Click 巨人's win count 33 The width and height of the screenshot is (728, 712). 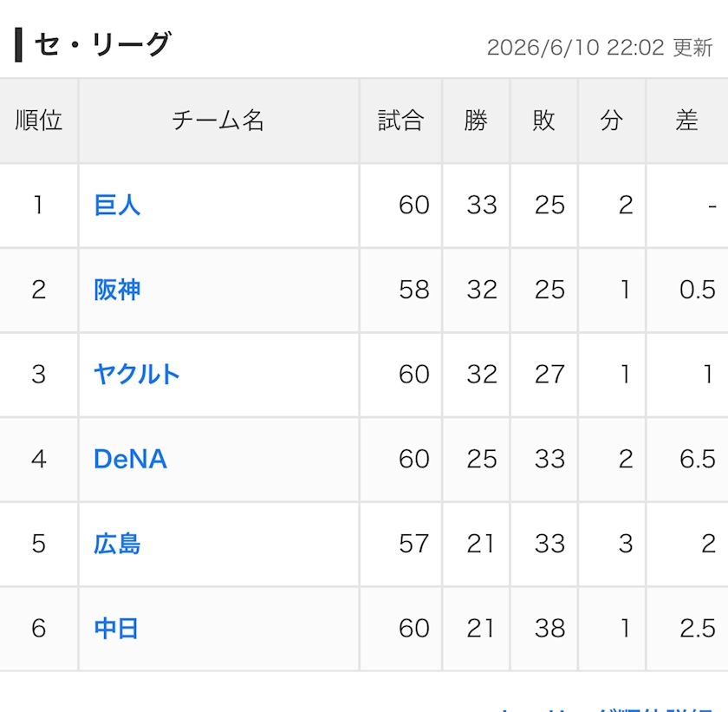(x=482, y=205)
